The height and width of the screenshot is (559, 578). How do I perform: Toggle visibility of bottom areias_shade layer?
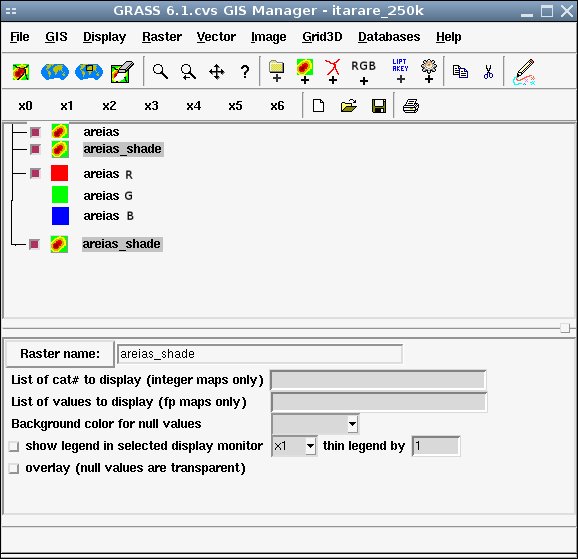tap(34, 244)
